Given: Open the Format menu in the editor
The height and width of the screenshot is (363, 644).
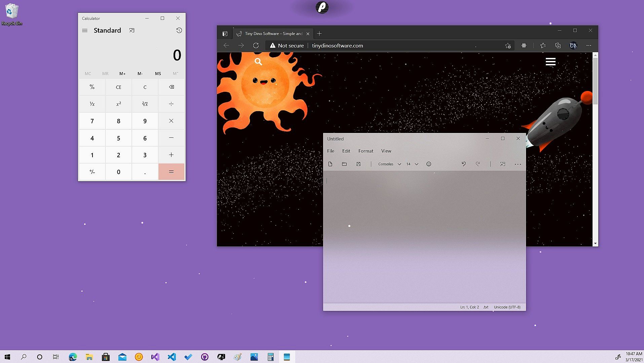Looking at the screenshot, I should click(x=366, y=151).
